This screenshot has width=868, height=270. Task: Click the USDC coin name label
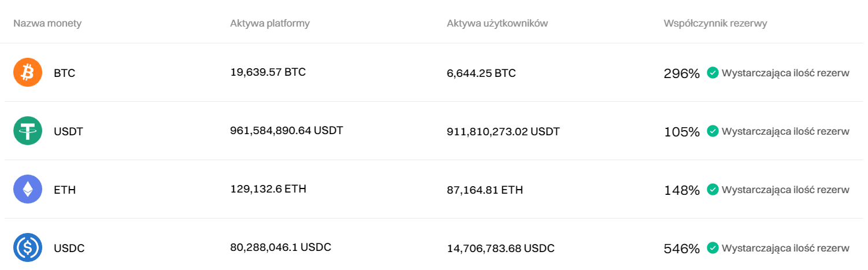(x=69, y=249)
